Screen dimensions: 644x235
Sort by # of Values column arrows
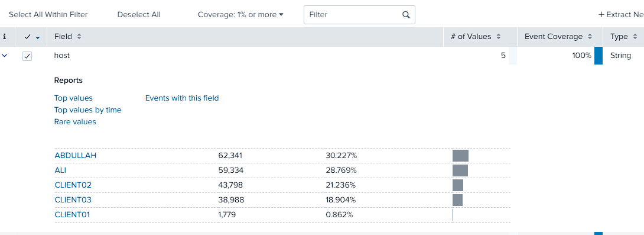tap(498, 37)
